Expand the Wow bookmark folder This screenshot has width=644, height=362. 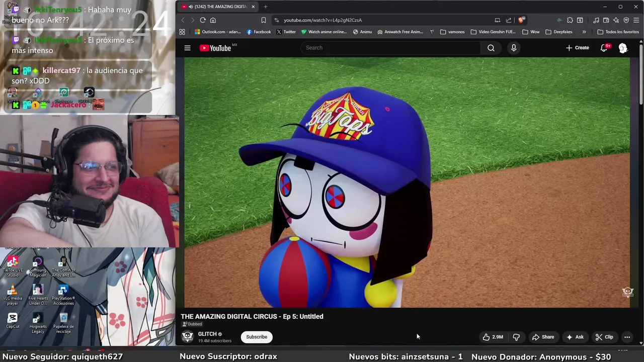pyautogui.click(x=531, y=32)
